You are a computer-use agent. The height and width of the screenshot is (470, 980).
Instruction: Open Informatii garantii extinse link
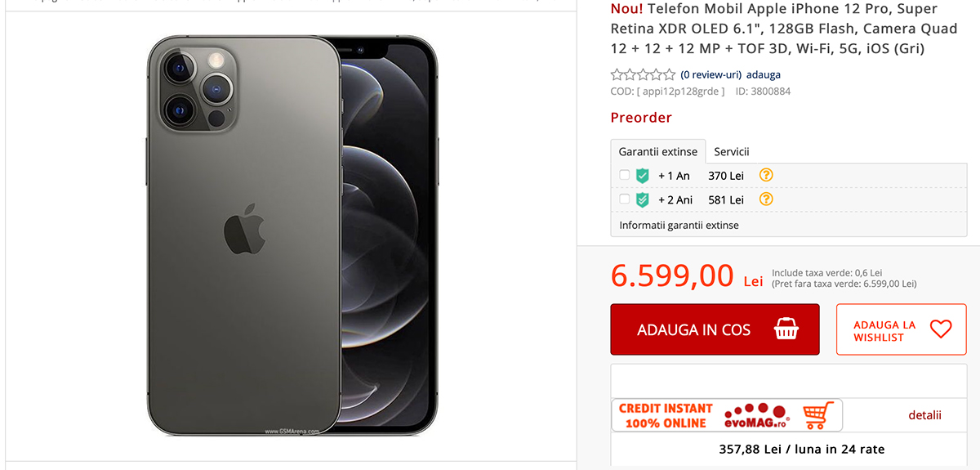(x=679, y=225)
